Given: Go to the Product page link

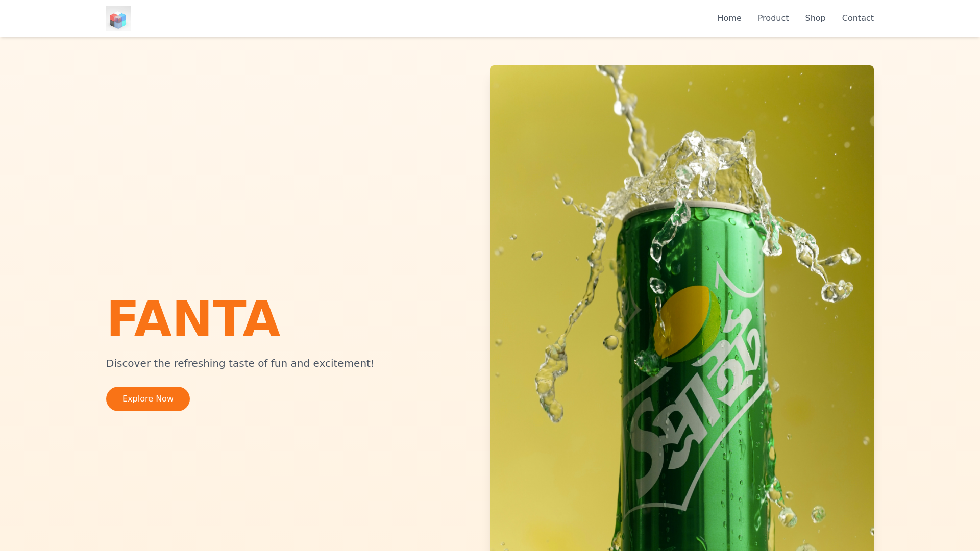Looking at the screenshot, I should click(x=773, y=18).
